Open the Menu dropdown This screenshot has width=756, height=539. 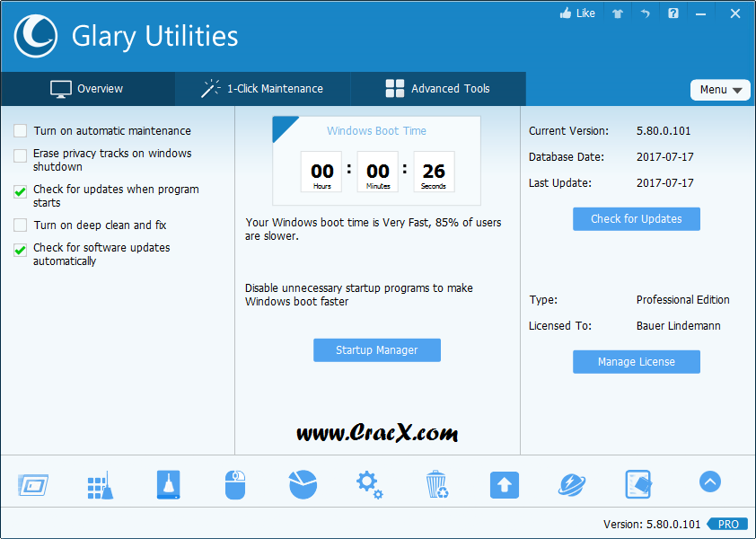click(x=720, y=90)
